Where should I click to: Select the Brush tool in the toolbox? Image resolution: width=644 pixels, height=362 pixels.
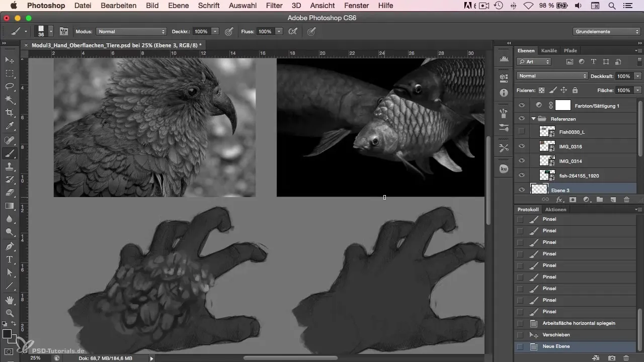click(x=10, y=153)
